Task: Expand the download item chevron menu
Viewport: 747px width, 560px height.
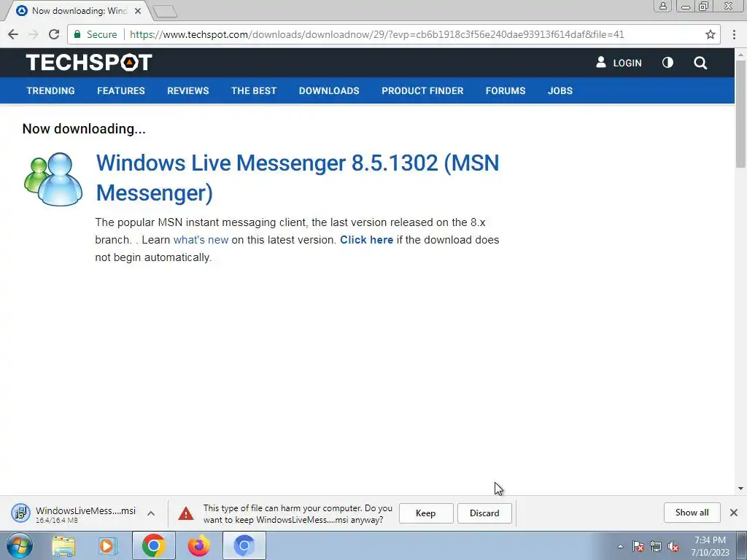Action: pyautogui.click(x=150, y=513)
